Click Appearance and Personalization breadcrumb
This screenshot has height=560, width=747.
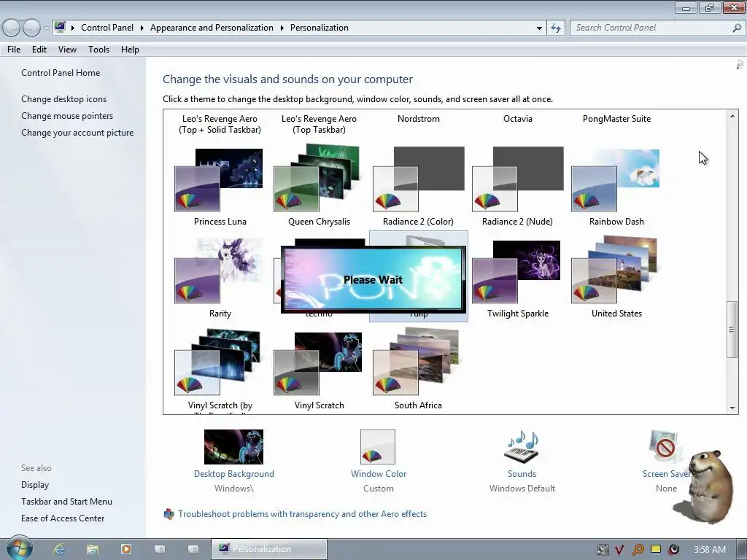pyautogui.click(x=212, y=28)
